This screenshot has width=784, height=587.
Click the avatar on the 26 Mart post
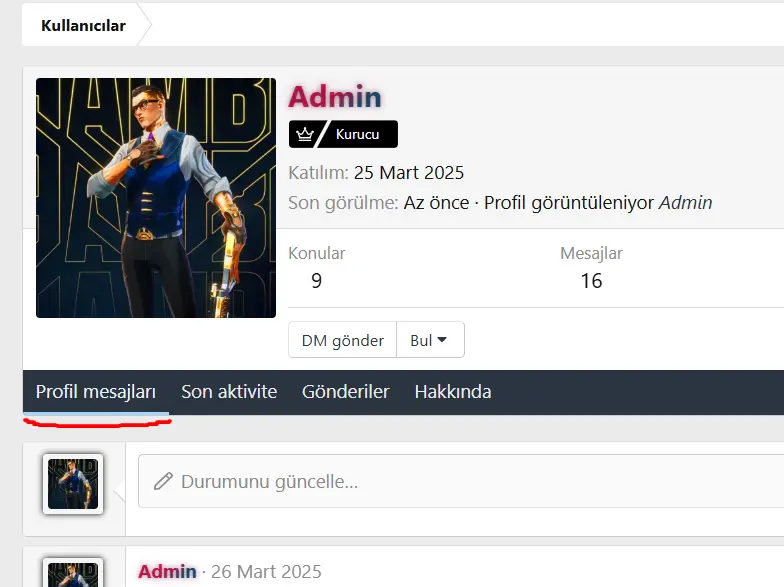73,573
